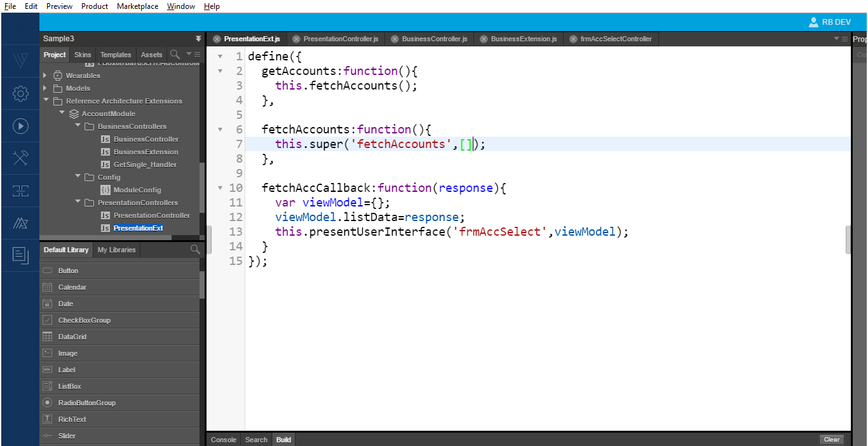This screenshot has width=868, height=446.
Task: Switch to the Templates tab
Action: (116, 55)
